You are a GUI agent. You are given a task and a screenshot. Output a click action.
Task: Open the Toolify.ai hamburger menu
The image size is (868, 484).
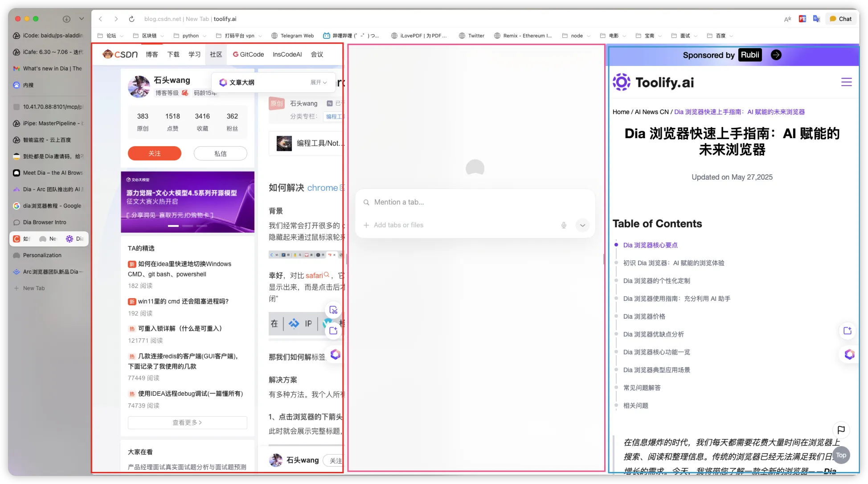(846, 82)
